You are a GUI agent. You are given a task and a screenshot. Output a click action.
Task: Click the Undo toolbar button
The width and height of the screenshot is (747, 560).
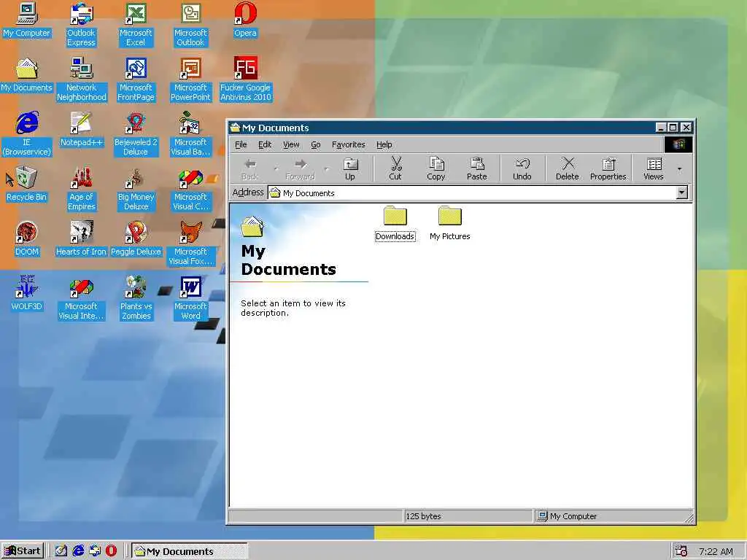[522, 168]
